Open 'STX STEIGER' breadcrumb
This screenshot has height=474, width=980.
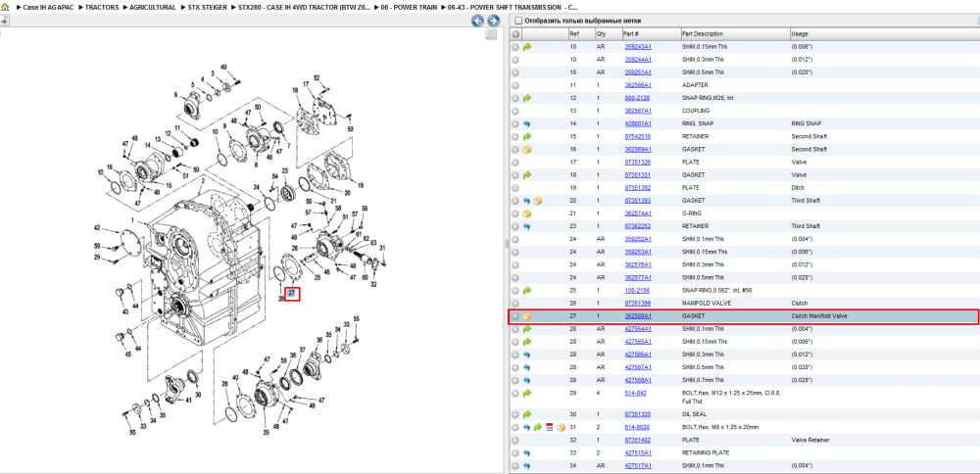click(x=208, y=8)
